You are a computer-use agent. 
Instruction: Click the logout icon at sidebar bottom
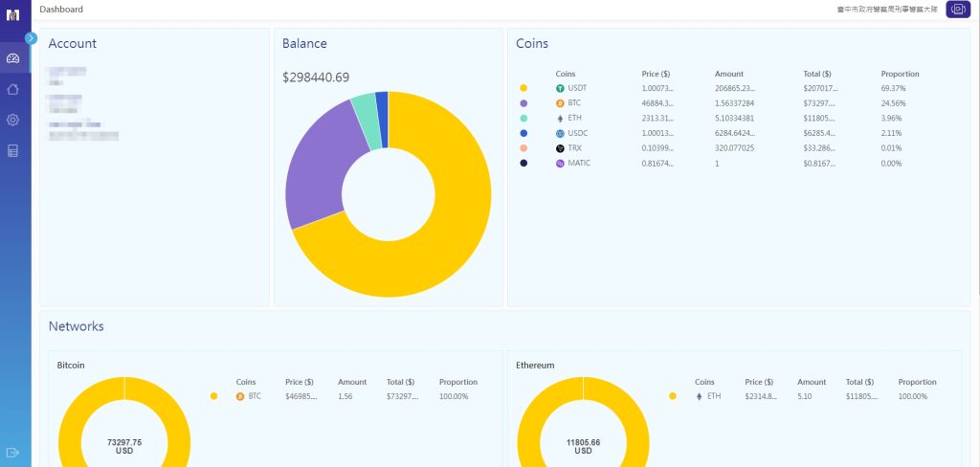click(13, 452)
